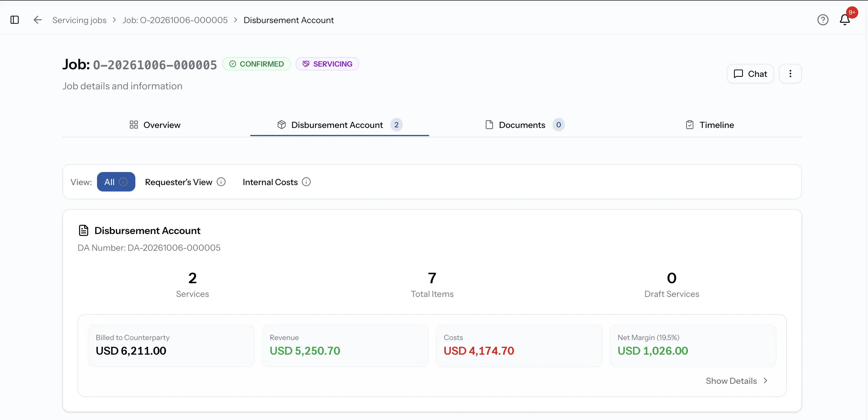Open the notifications bell
The height and width of the screenshot is (420, 868).
tap(844, 20)
